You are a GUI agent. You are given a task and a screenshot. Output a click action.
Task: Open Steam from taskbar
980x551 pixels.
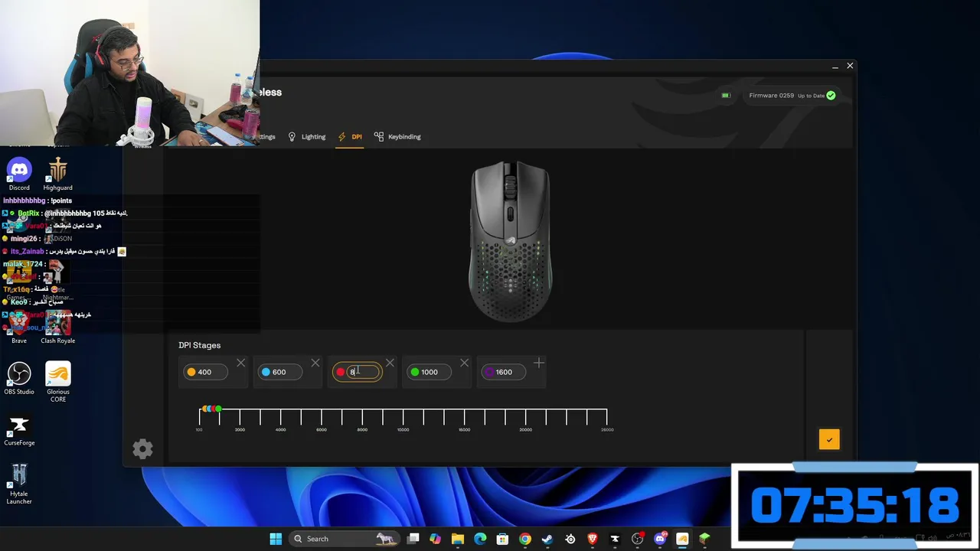[x=547, y=539]
